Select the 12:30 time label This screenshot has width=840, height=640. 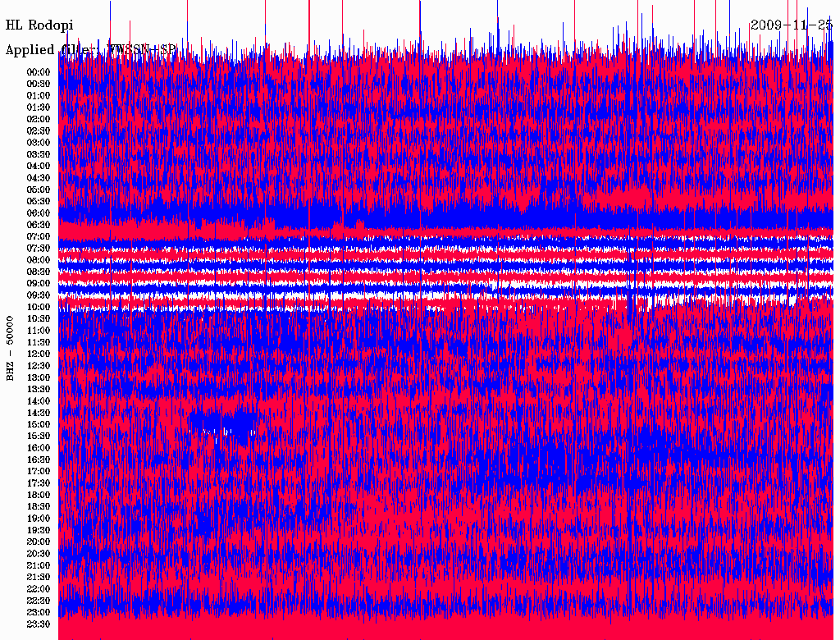39,366
